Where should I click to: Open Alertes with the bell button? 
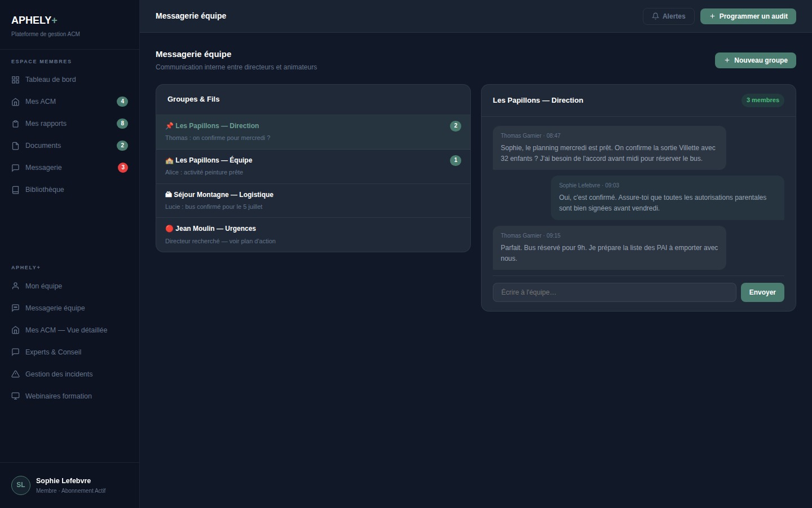tap(668, 16)
